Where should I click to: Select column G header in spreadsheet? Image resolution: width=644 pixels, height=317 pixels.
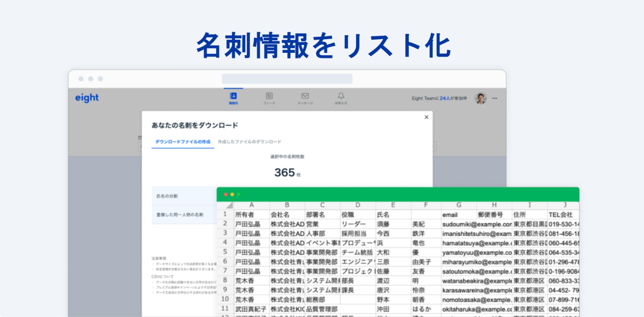(459, 205)
